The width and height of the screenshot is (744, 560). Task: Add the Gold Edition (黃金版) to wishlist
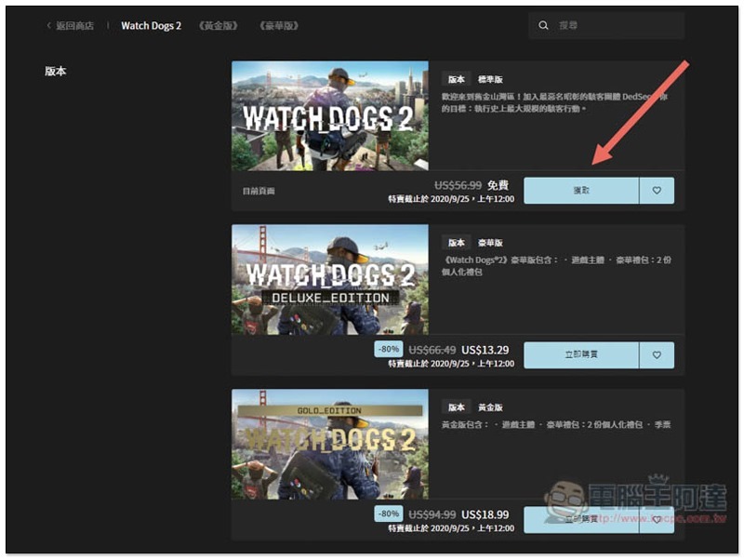click(657, 520)
